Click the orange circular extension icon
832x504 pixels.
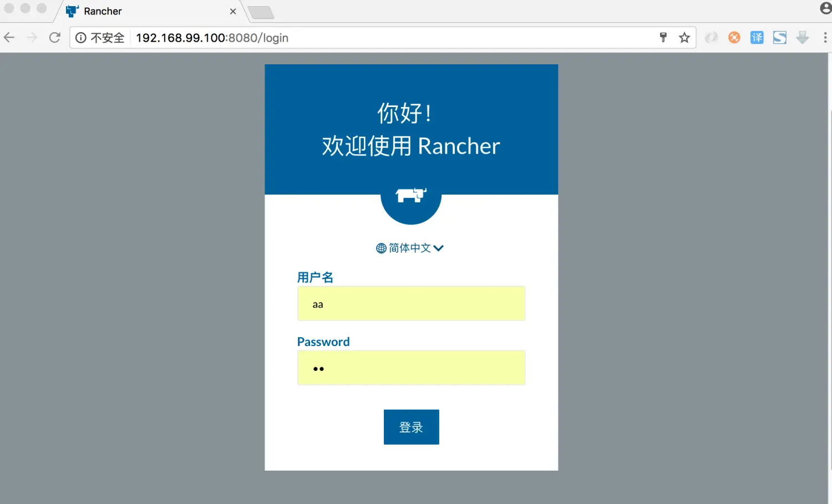tap(734, 38)
